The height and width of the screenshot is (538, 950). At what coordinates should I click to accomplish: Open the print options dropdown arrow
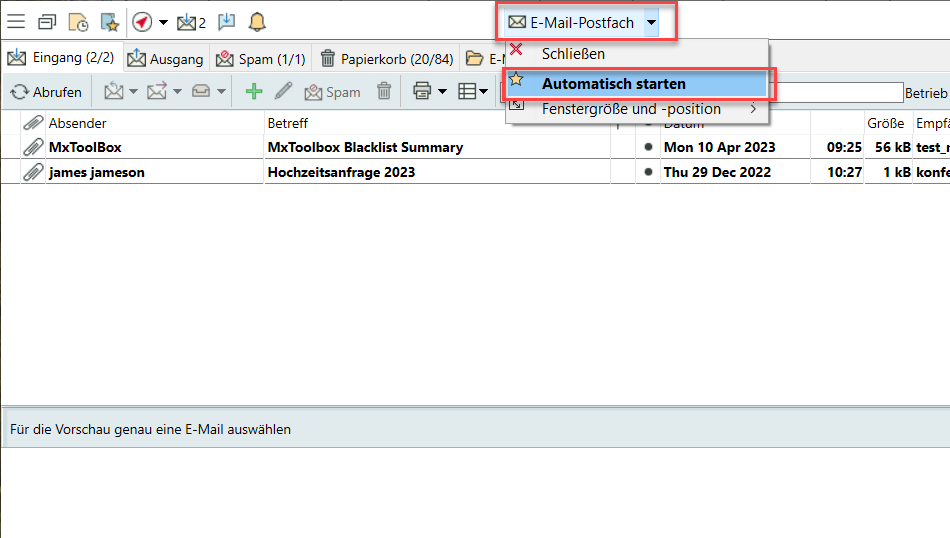pos(442,92)
